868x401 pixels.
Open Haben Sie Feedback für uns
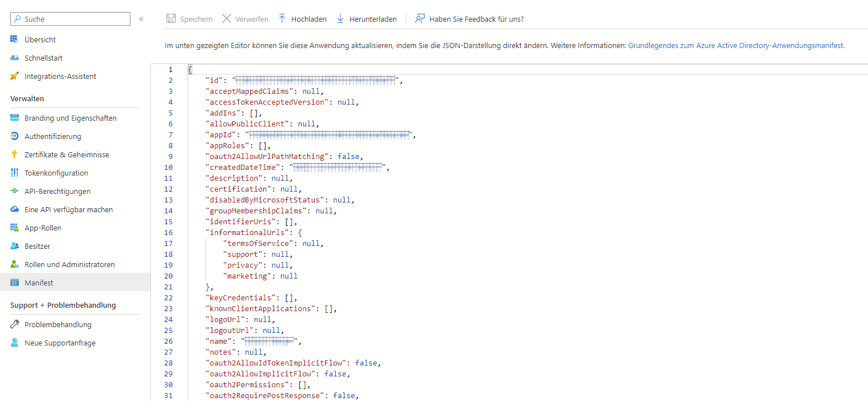click(470, 19)
